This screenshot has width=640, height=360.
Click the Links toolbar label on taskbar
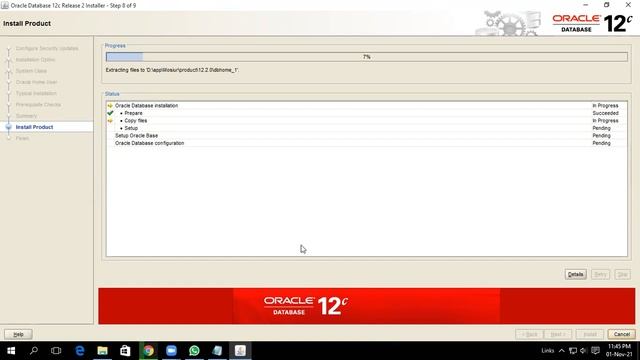[x=547, y=351]
